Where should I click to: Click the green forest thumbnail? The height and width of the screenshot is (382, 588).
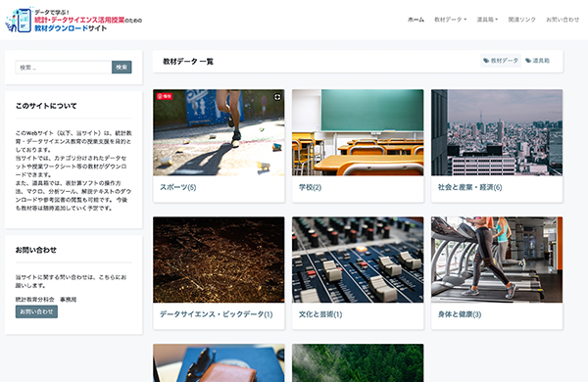[x=358, y=362]
